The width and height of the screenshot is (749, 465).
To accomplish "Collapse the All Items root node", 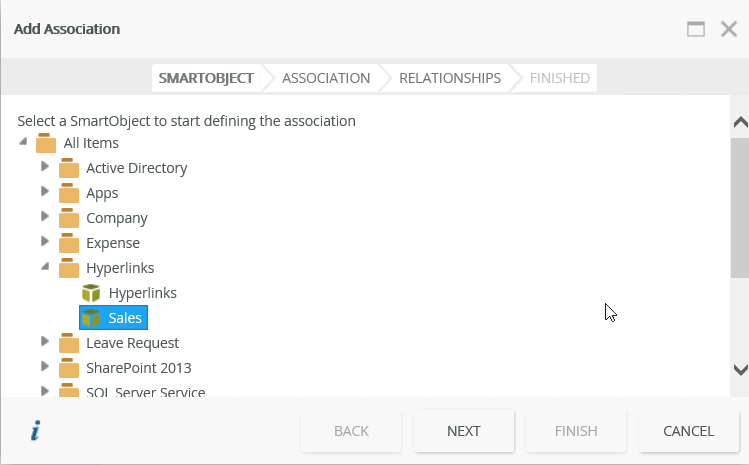I will 23,142.
